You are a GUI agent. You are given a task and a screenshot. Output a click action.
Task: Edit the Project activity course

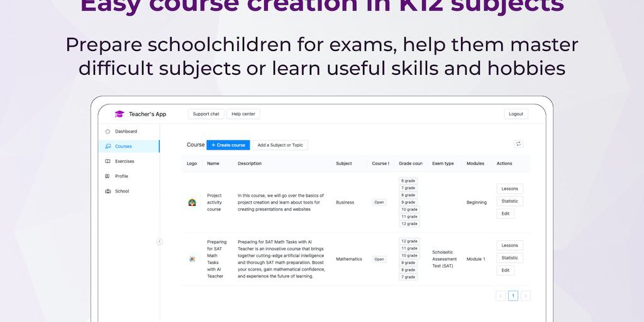pyautogui.click(x=506, y=214)
